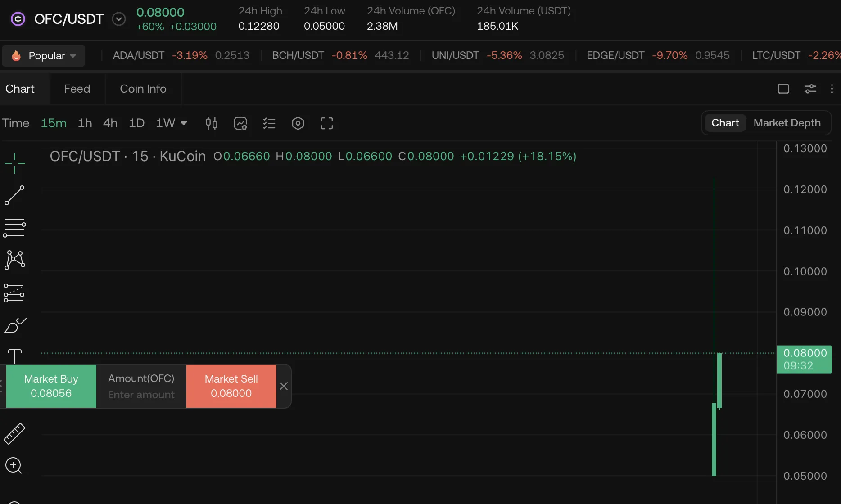Click the 24h Low value 0.05000

tap(324, 26)
